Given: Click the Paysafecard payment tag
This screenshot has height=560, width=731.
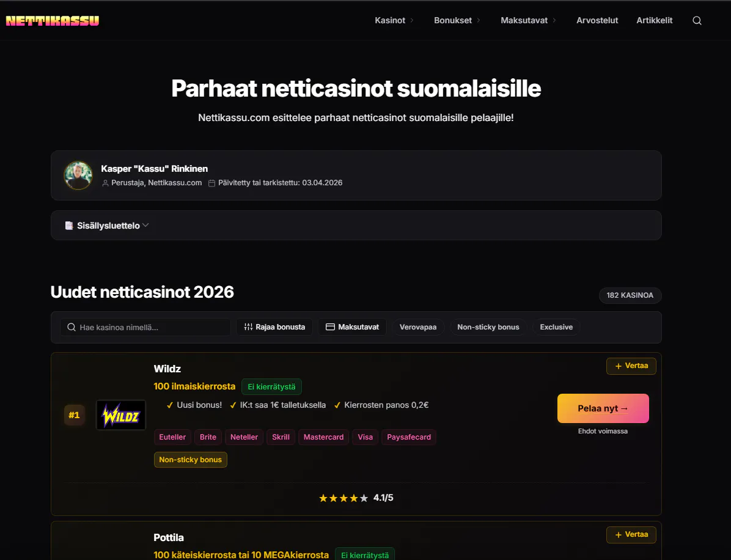Looking at the screenshot, I should coord(409,437).
